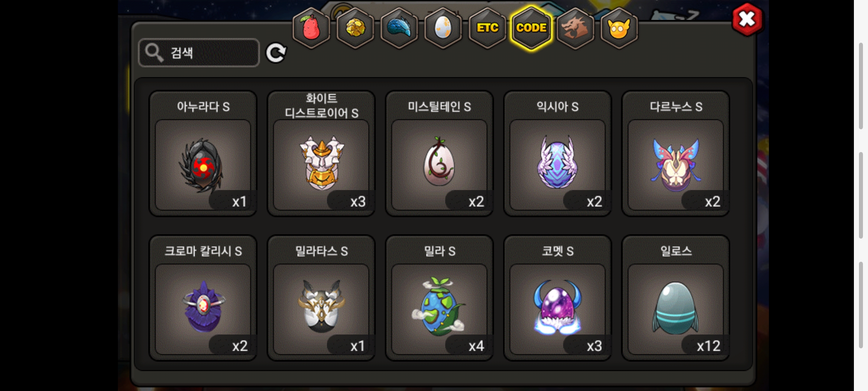The image size is (868, 391).
Task: Select the 다르누스 S butterfly egg
Action: [x=676, y=154]
